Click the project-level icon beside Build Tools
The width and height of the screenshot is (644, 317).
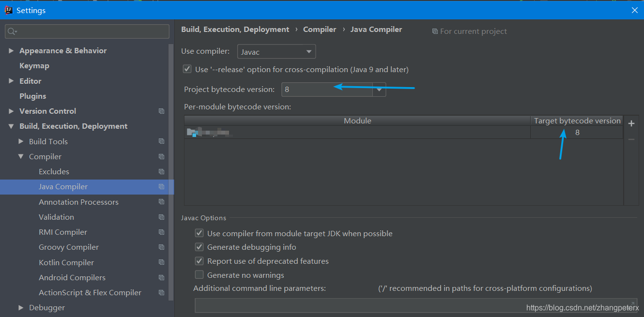[162, 141]
